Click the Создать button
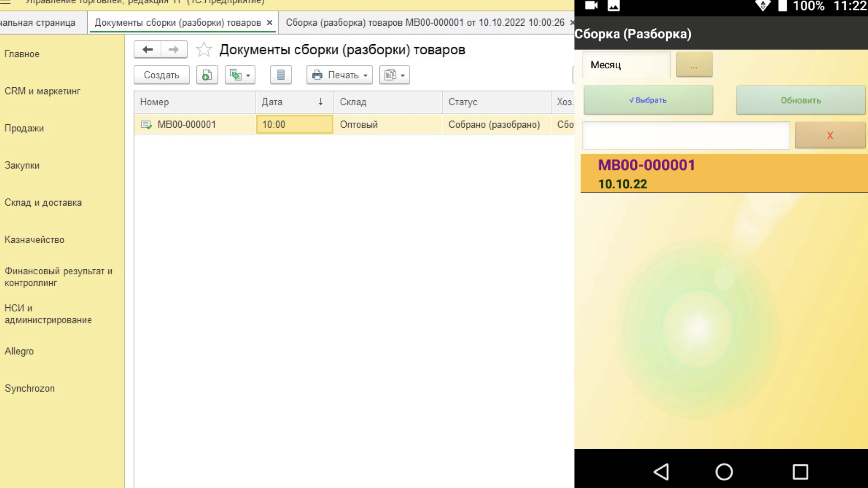 point(161,75)
